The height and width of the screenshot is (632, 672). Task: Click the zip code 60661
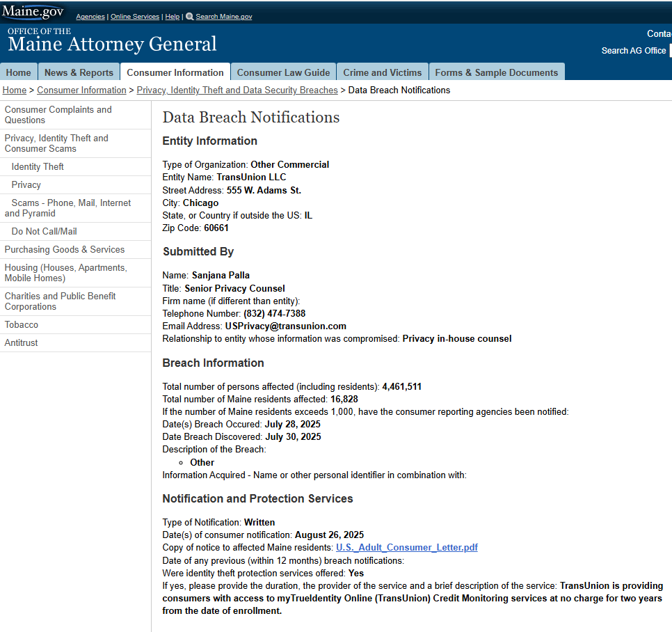click(x=216, y=228)
